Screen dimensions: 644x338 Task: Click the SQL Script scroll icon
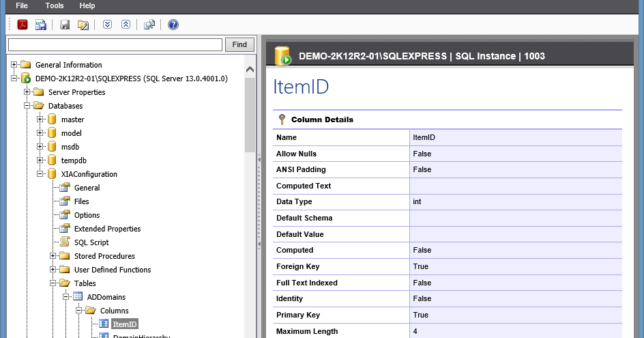point(65,242)
